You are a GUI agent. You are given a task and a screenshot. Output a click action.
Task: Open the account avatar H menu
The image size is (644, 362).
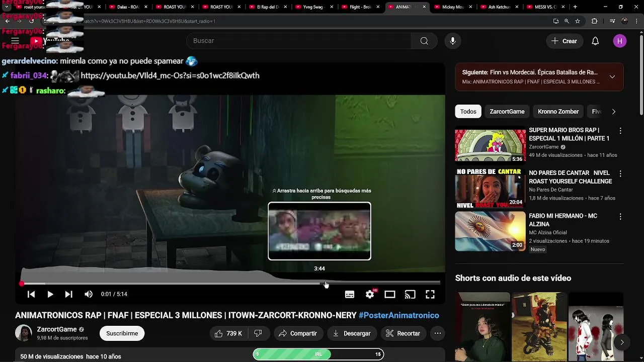tap(620, 41)
